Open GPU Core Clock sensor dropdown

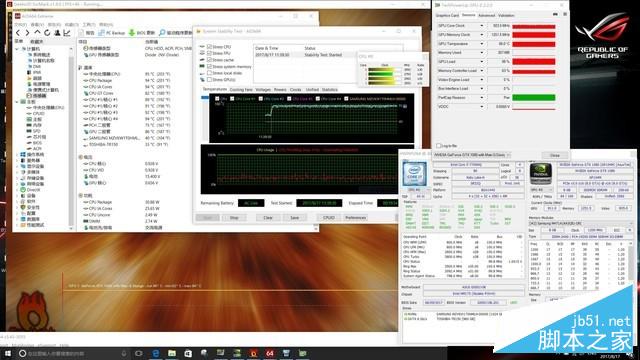(482, 26)
